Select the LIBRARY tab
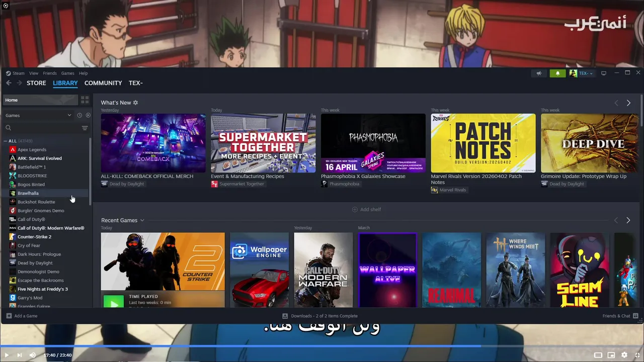This screenshot has width=644, height=362. (65, 83)
